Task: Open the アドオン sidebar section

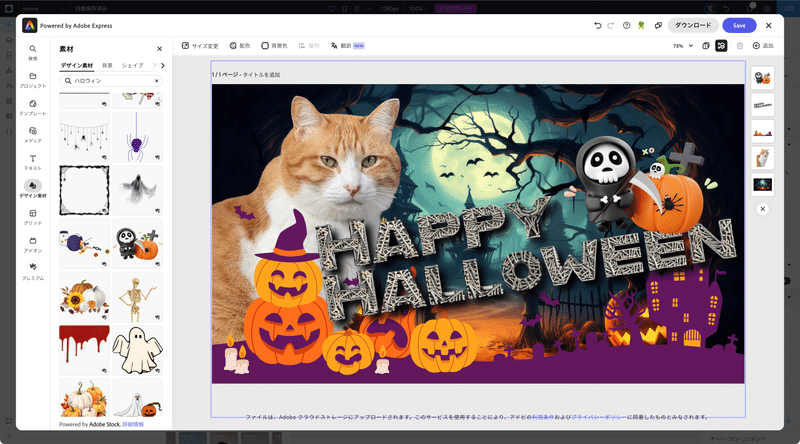Action: coord(33,244)
